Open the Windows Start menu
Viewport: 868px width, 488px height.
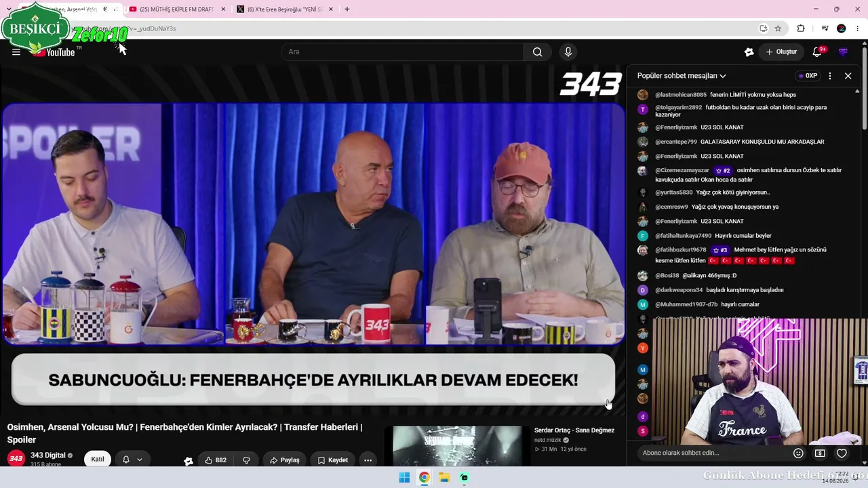click(x=404, y=478)
